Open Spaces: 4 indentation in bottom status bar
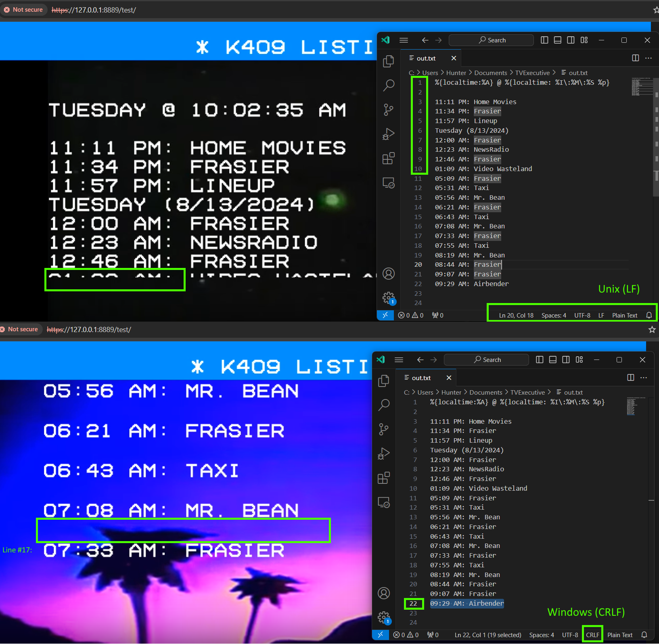The image size is (659, 644). click(542, 635)
